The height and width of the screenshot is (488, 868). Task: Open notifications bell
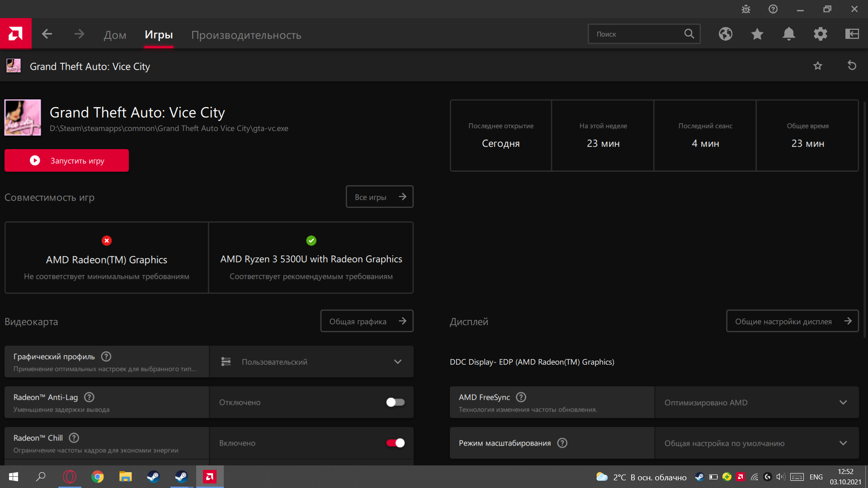(789, 34)
